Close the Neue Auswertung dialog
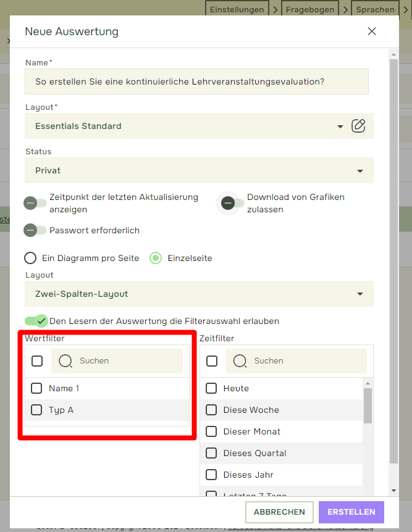Image resolution: width=412 pixels, height=532 pixels. pyautogui.click(x=372, y=31)
